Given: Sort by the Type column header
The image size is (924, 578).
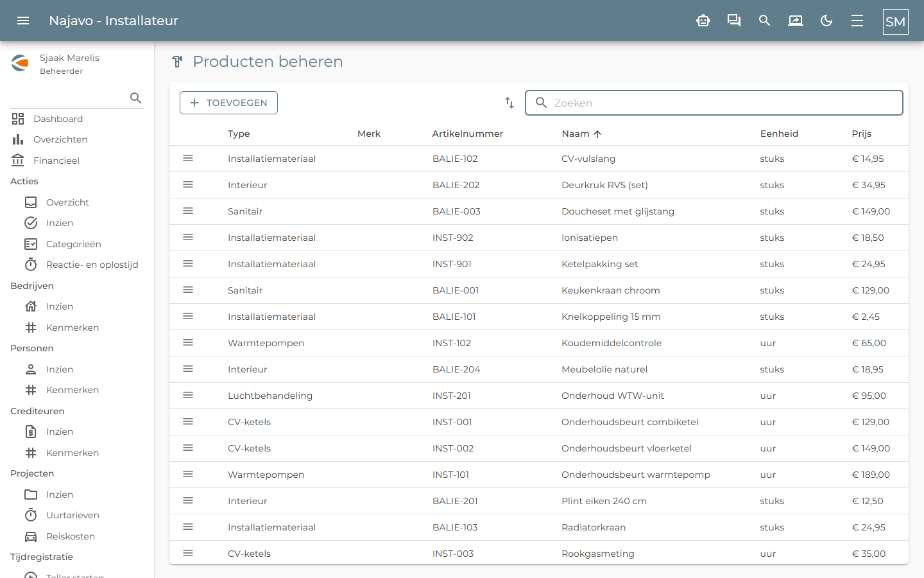Looking at the screenshot, I should [239, 134].
